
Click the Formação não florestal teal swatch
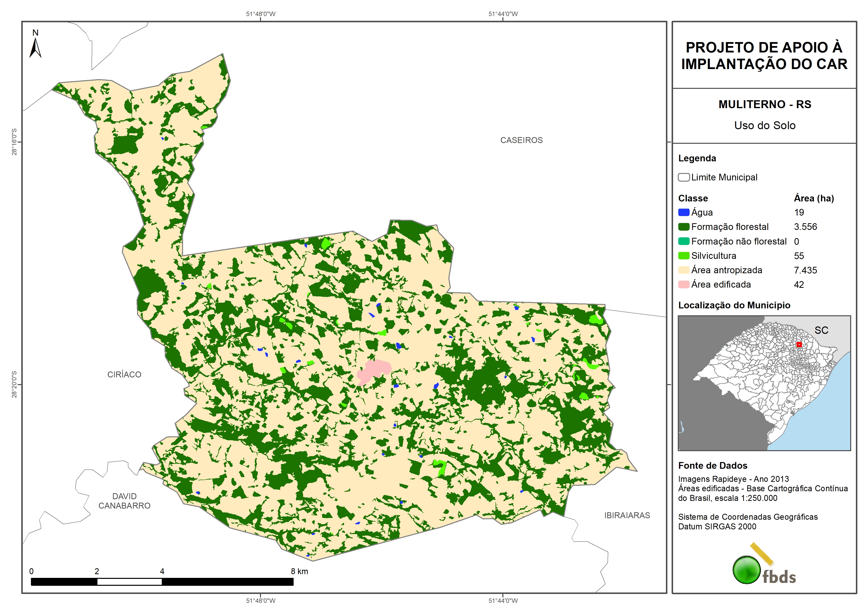point(683,241)
